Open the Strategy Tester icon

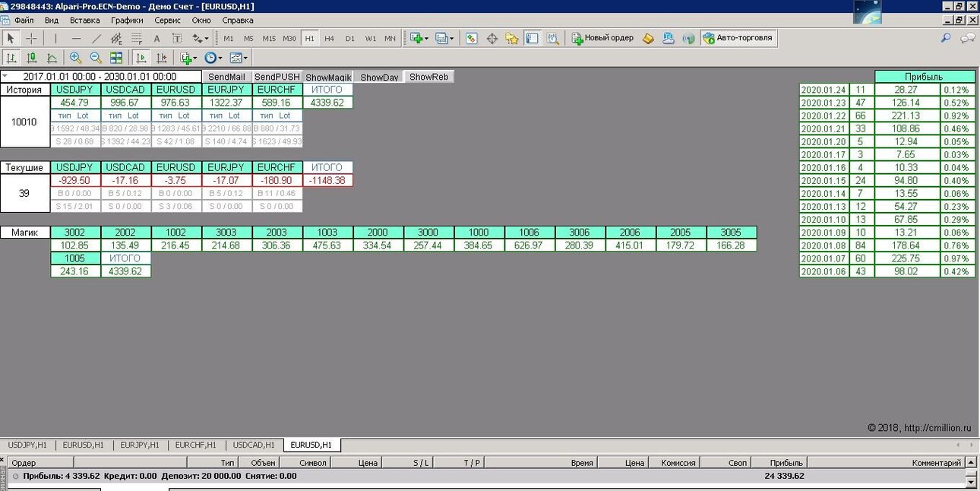click(x=552, y=38)
